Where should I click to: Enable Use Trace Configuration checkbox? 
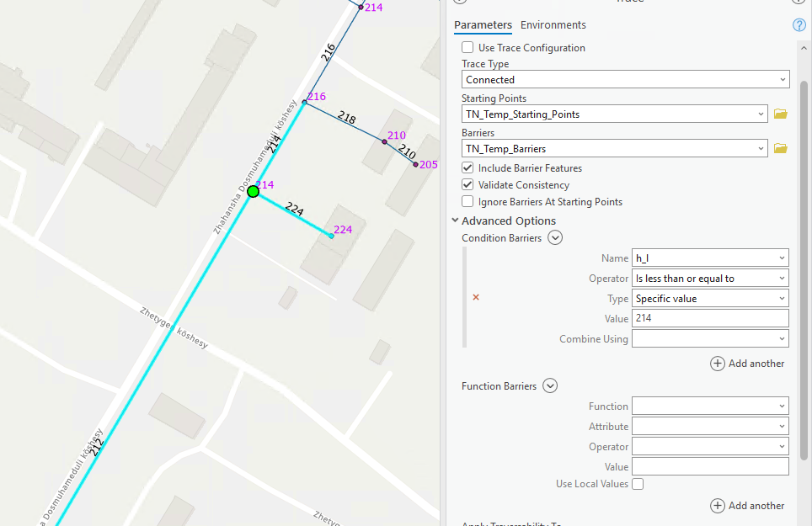coord(467,48)
